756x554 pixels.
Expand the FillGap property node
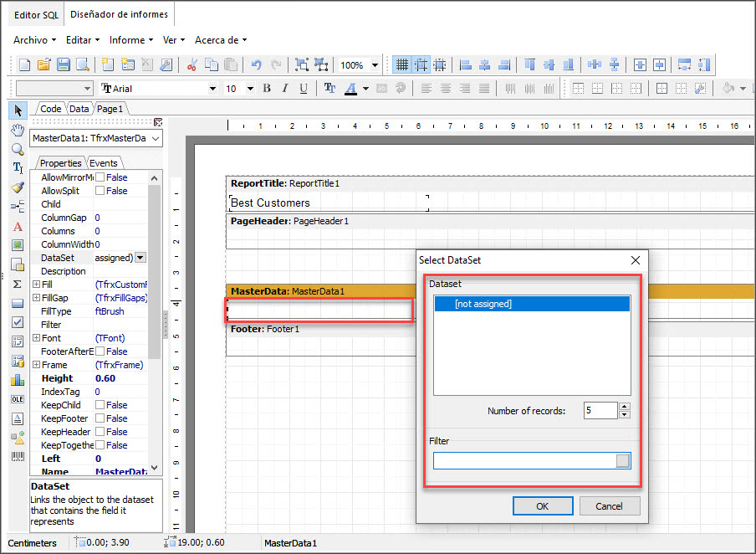[x=36, y=298]
